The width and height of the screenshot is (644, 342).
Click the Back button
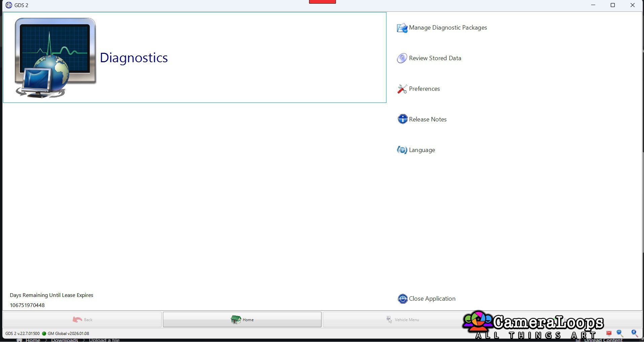82,319
